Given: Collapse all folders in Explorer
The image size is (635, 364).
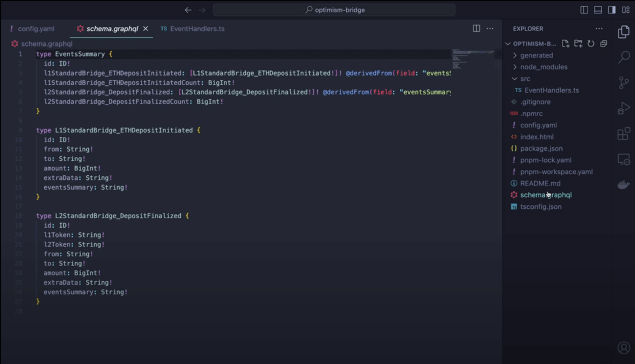Looking at the screenshot, I should tap(603, 43).
